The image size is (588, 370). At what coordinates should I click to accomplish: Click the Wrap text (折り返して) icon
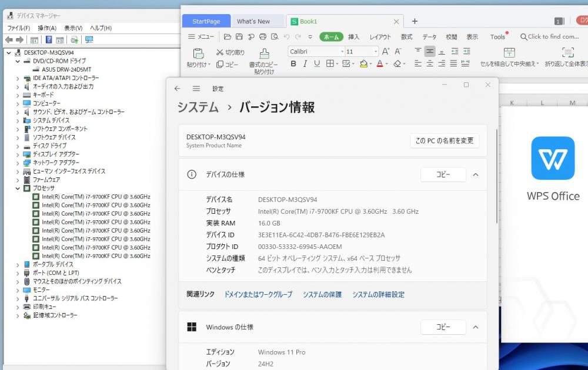[x=568, y=52]
